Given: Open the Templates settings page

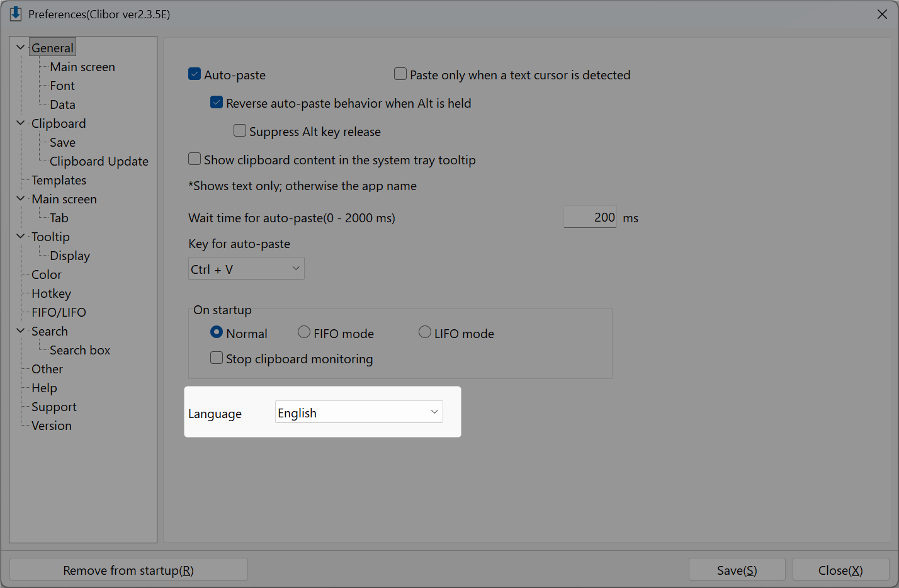Looking at the screenshot, I should 59,180.
